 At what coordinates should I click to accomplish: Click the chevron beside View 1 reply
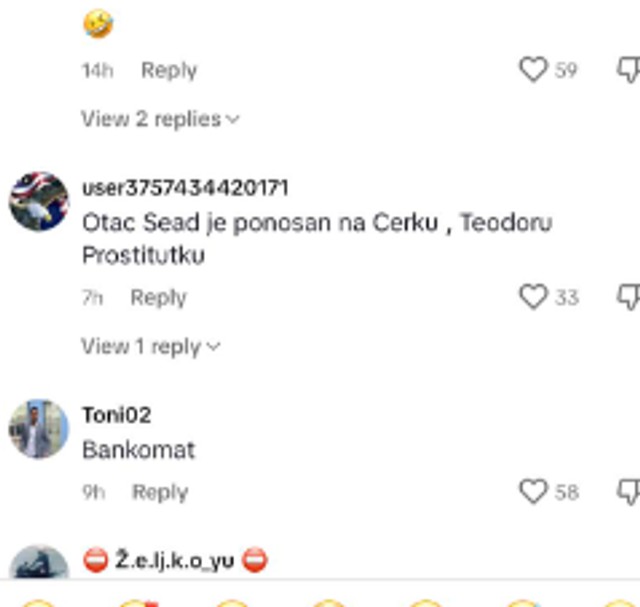tap(213, 347)
